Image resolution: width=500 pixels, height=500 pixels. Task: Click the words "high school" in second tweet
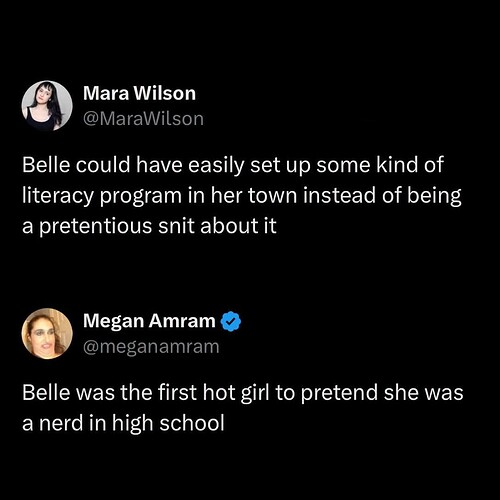coord(168,424)
